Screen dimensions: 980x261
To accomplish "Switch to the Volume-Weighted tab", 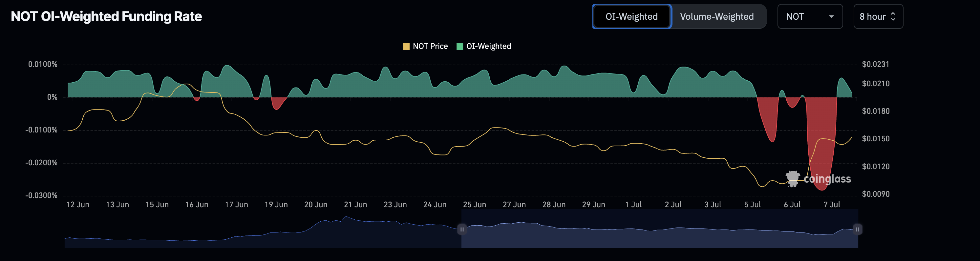I will pos(717,16).
